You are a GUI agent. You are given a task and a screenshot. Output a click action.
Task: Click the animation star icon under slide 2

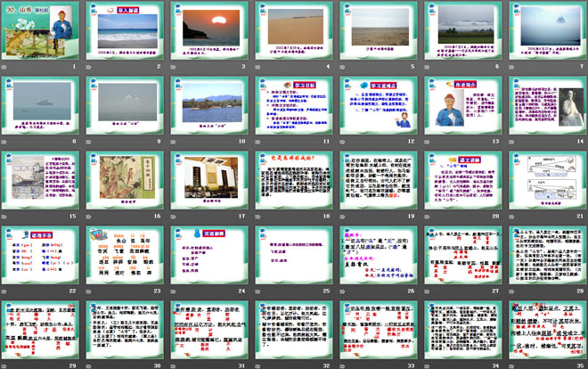[89, 67]
